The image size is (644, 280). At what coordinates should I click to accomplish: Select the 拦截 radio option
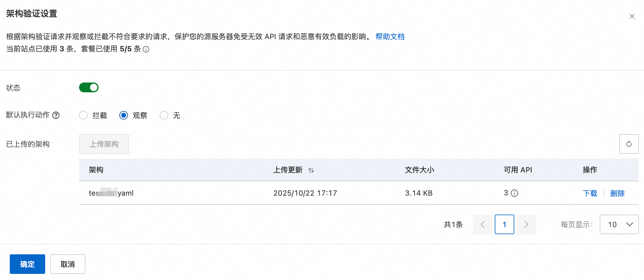pos(83,115)
